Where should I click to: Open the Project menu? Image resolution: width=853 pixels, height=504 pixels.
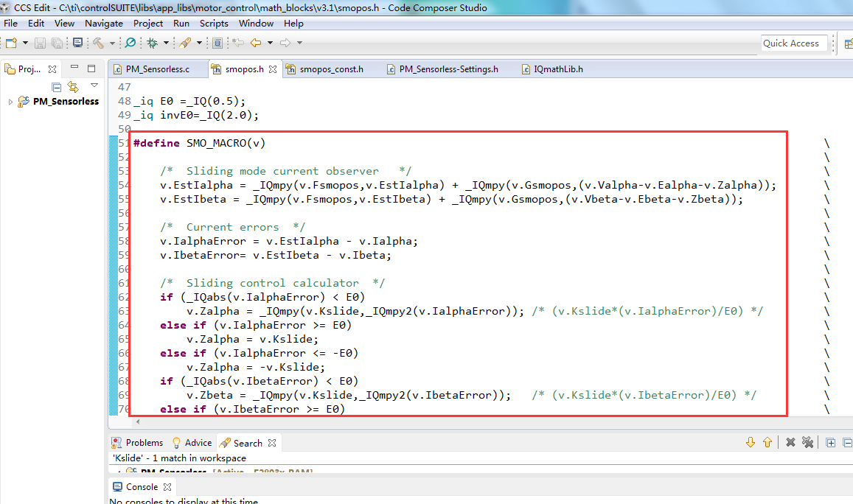[147, 23]
